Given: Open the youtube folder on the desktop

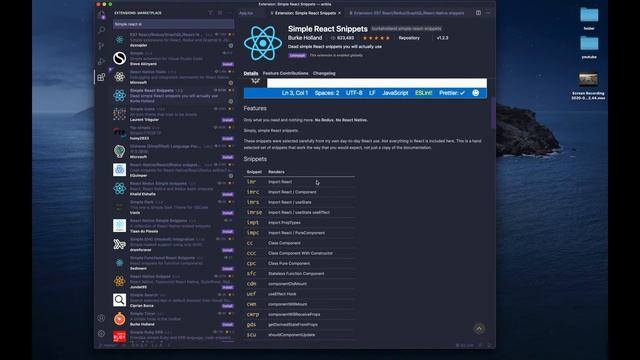Looking at the screenshot, I should click(589, 43).
